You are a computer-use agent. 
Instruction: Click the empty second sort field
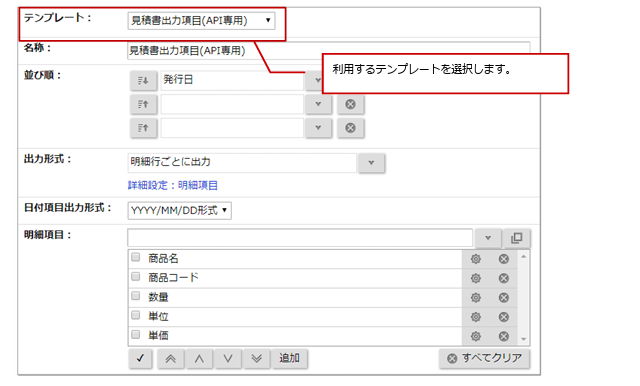click(x=232, y=104)
